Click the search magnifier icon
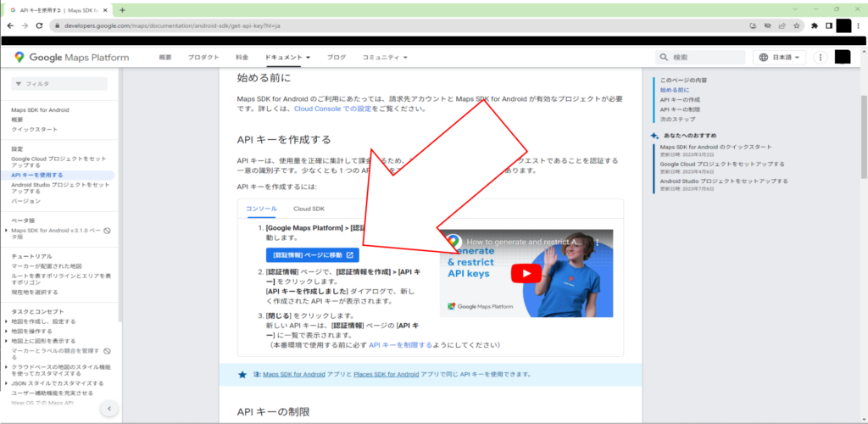Viewport: 868px width, 424px height. click(664, 58)
